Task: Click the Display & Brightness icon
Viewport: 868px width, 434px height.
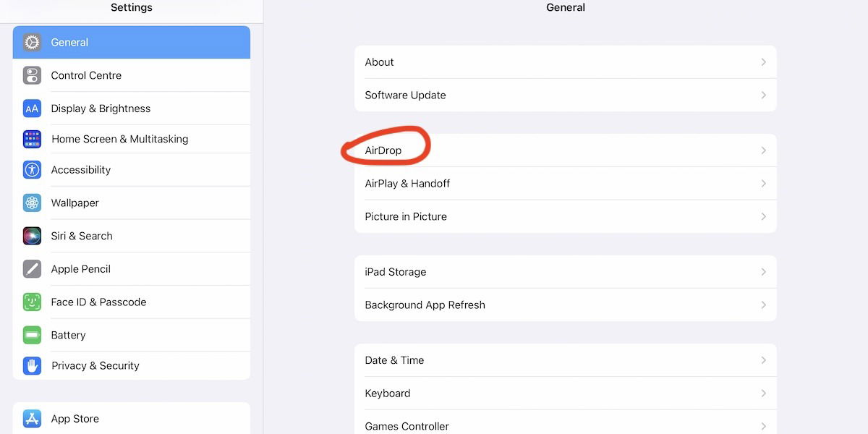Action: coord(32,108)
